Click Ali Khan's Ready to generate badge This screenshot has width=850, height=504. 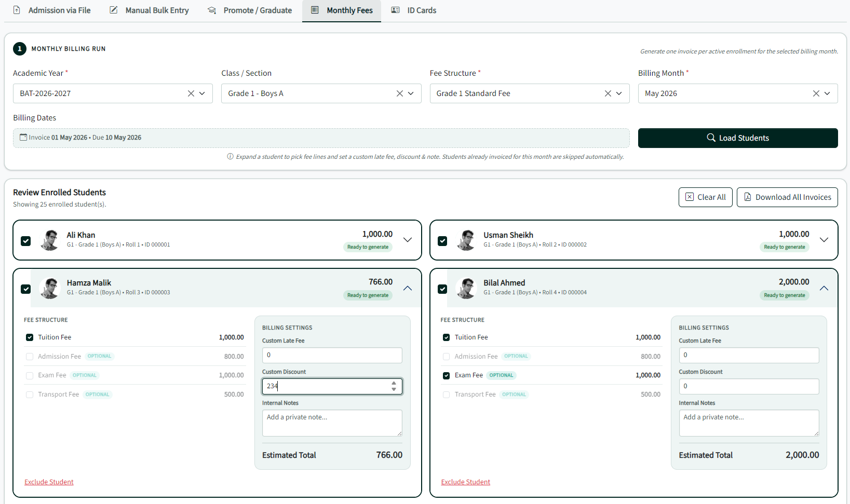click(x=368, y=247)
